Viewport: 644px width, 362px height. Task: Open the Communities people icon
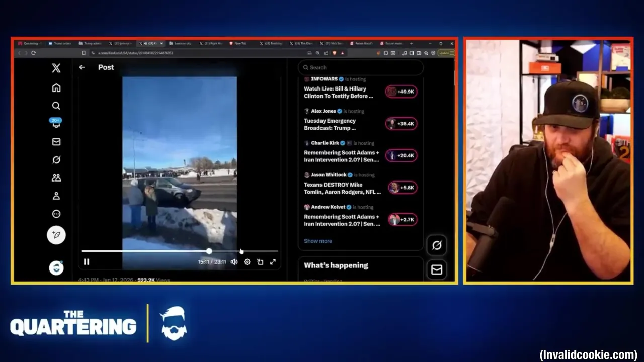(x=56, y=178)
